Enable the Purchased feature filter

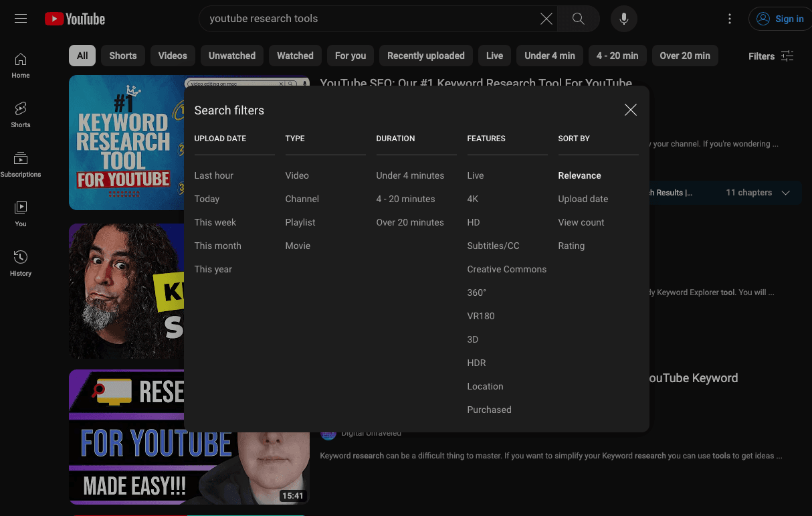(489, 410)
